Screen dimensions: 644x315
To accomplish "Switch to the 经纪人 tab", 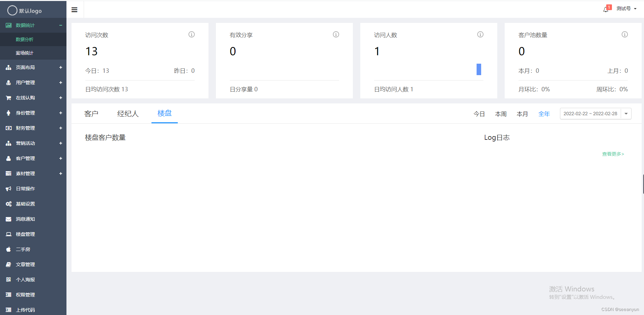I will (128, 114).
